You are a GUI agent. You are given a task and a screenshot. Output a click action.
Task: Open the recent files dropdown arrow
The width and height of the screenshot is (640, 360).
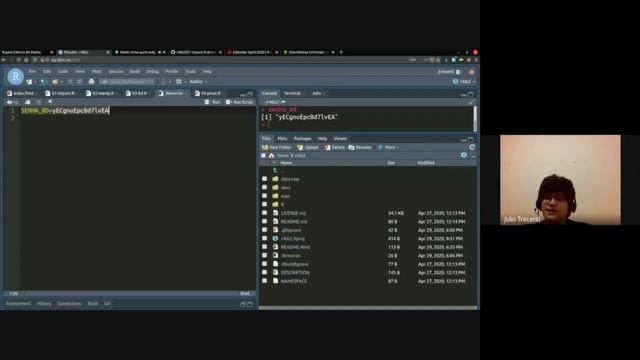point(61,82)
